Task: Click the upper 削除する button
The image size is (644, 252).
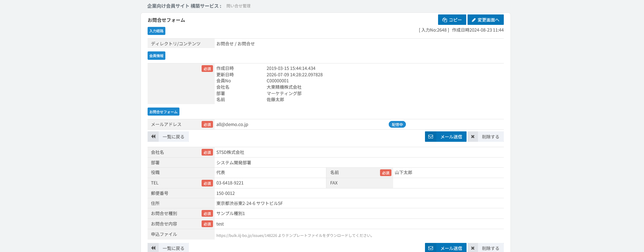Action: click(x=486, y=137)
